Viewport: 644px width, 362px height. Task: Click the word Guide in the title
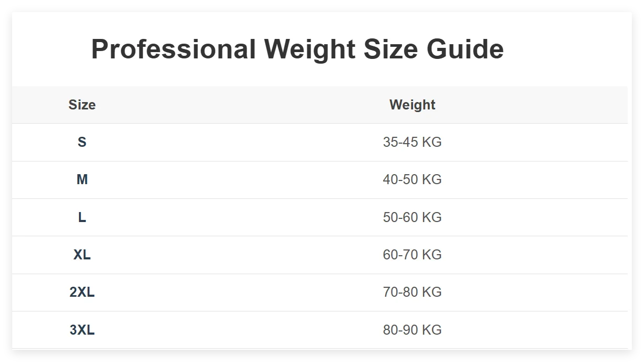[465, 49]
